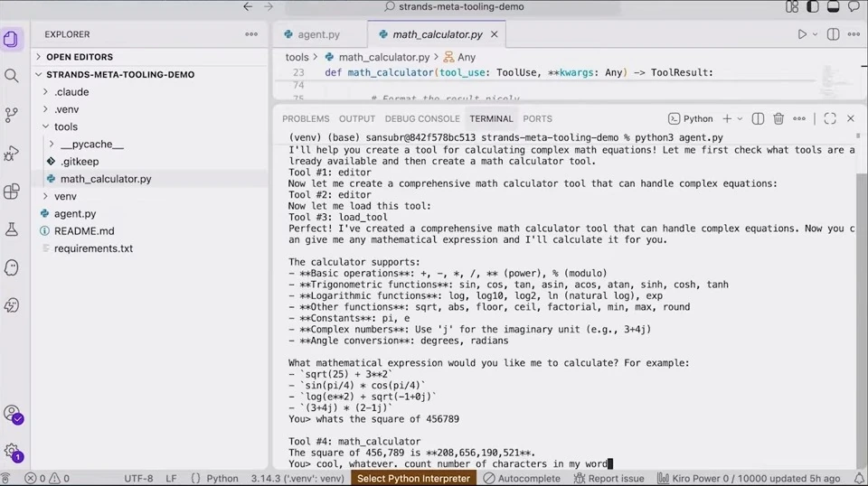Switch to the agent.py tab
868x486 pixels.
[x=319, y=34]
